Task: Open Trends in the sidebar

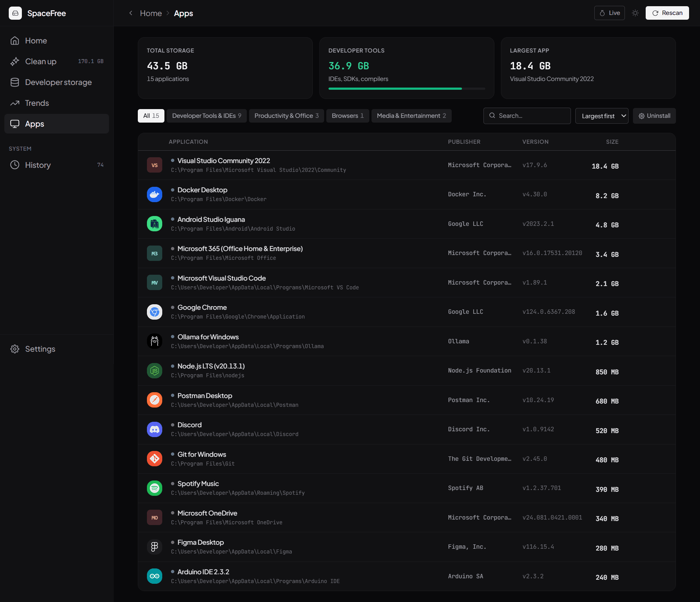Action: [57, 103]
